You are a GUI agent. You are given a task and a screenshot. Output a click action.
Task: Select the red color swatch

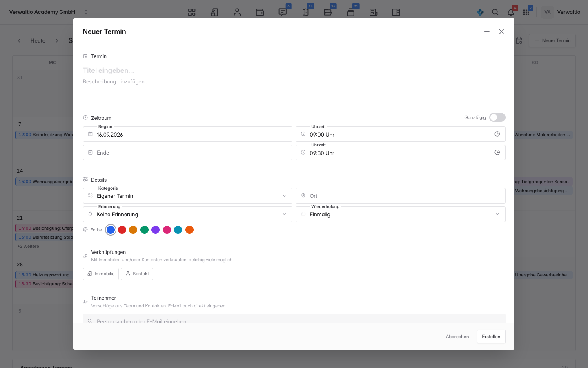[x=122, y=230]
